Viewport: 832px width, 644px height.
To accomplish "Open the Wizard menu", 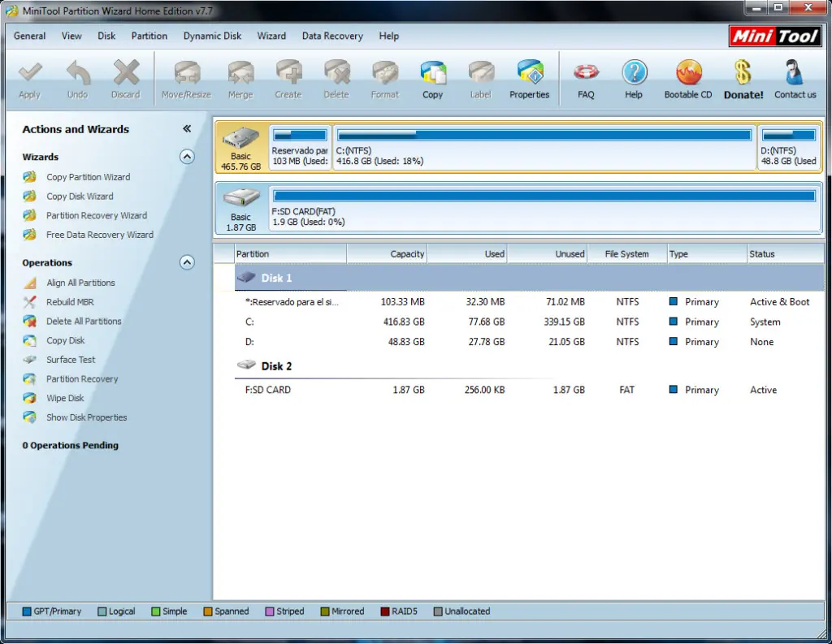I will 271,36.
